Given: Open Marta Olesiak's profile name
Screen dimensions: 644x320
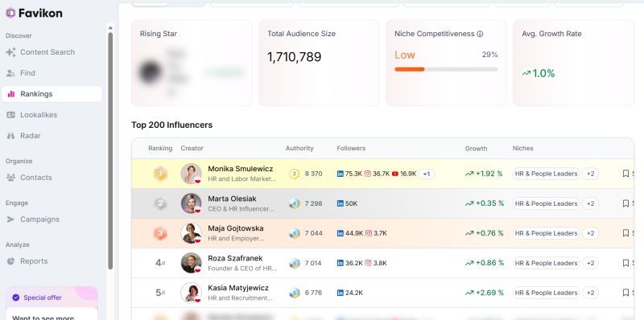Looking at the screenshot, I should (232, 199).
